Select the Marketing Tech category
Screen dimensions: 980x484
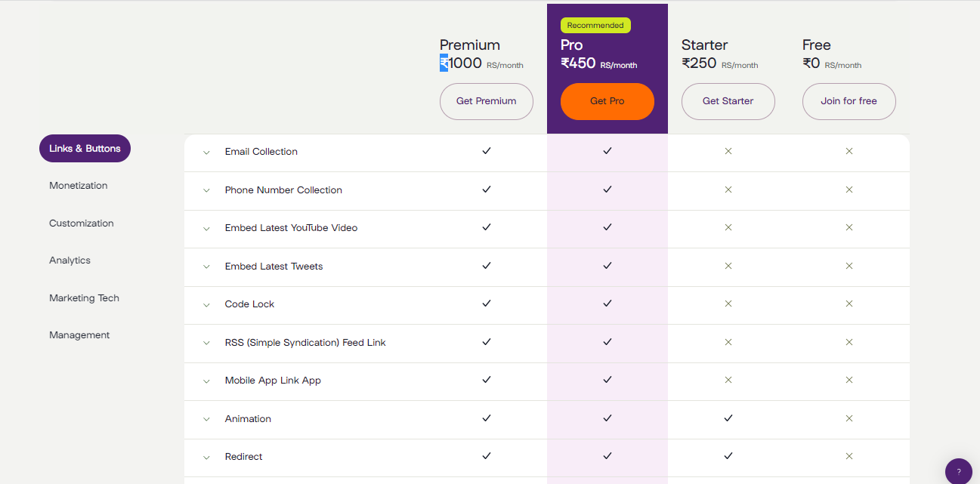[85, 298]
